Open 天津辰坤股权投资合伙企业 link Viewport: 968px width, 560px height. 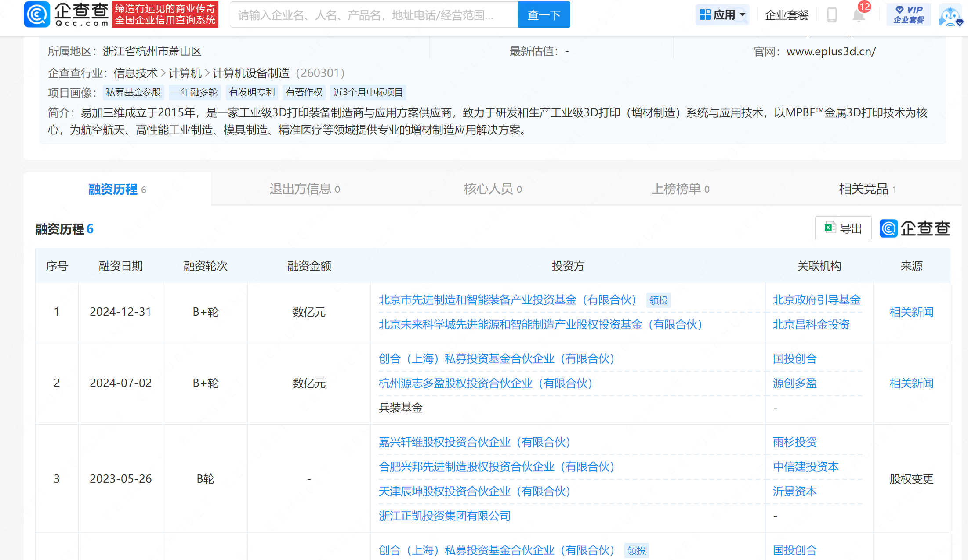coord(475,491)
